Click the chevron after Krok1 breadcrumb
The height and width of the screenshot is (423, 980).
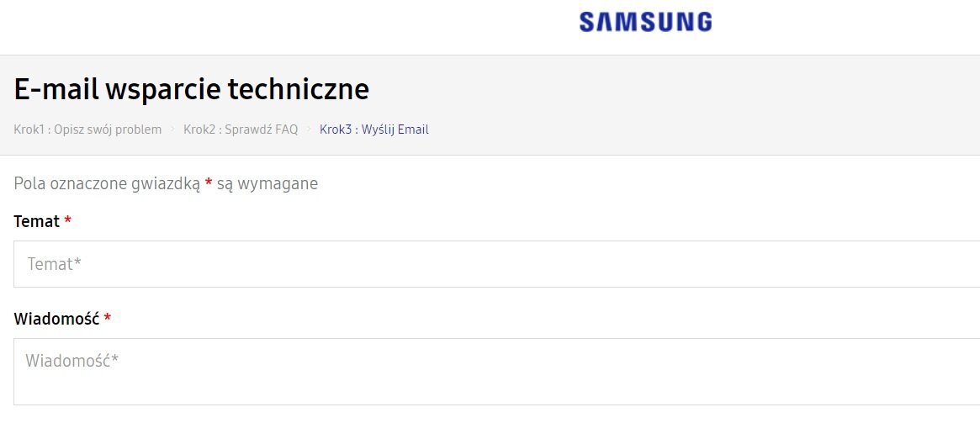click(172, 130)
